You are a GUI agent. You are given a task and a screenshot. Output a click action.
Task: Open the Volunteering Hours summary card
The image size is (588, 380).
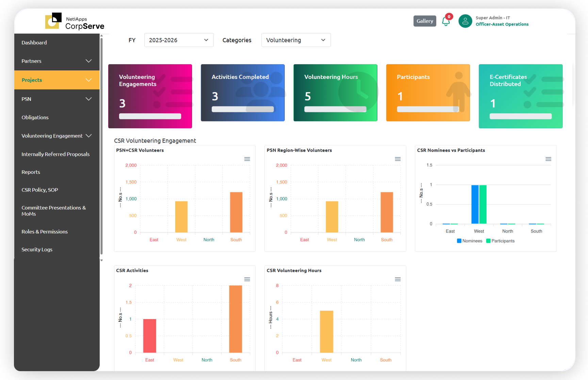pyautogui.click(x=335, y=93)
